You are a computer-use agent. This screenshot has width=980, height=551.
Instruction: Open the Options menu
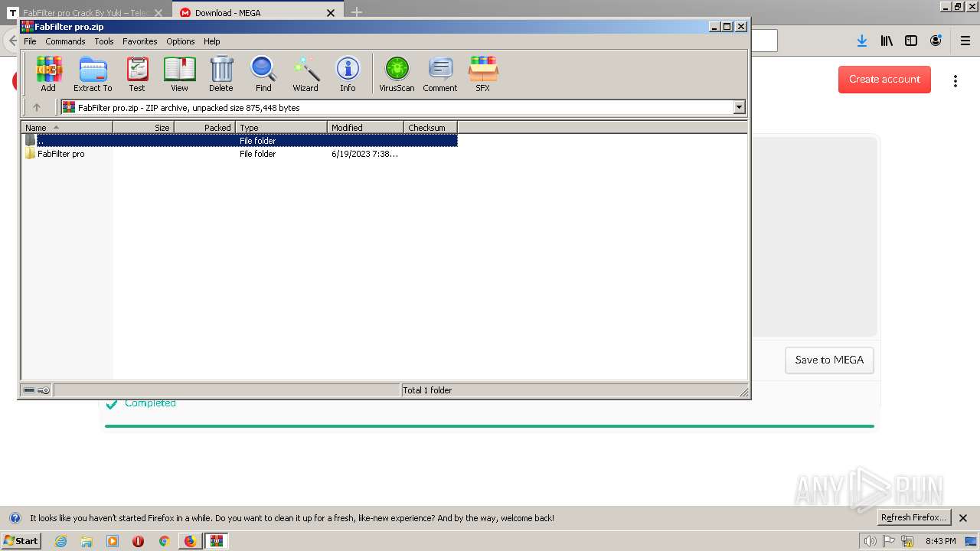(x=181, y=41)
